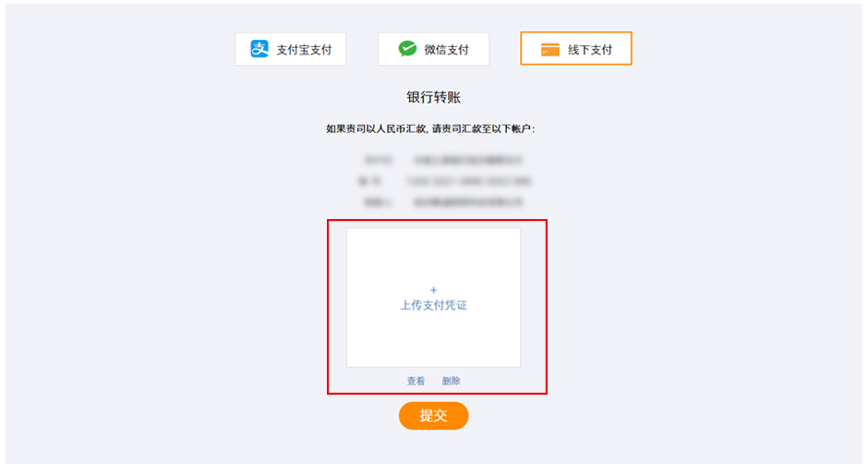Submit with the orange 提交 button

click(x=433, y=416)
